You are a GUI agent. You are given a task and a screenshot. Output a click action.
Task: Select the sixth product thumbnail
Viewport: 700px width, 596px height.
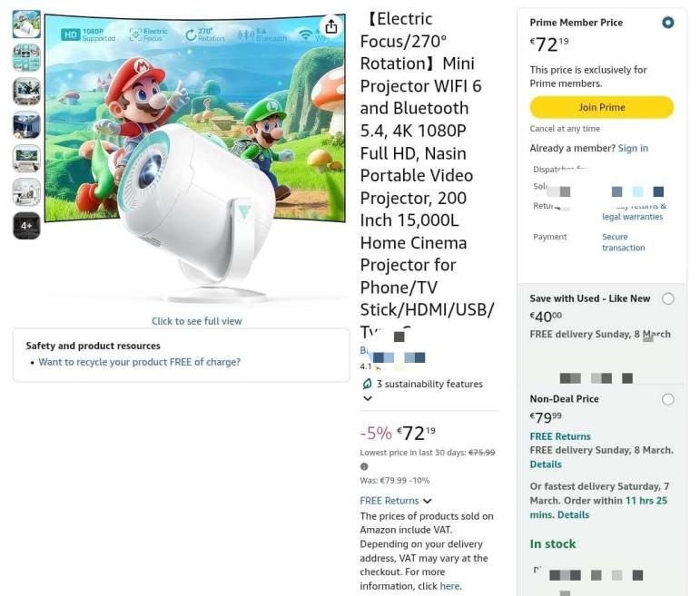tap(26, 192)
